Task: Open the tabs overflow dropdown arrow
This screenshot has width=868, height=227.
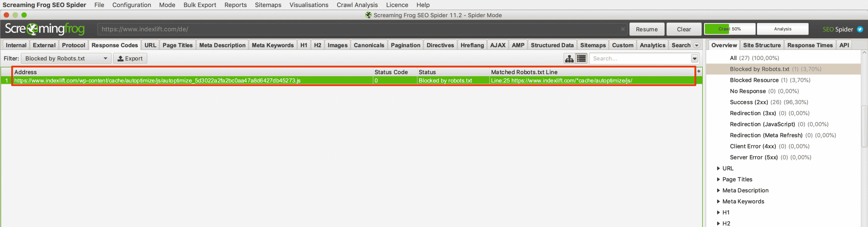Action: 696,45
